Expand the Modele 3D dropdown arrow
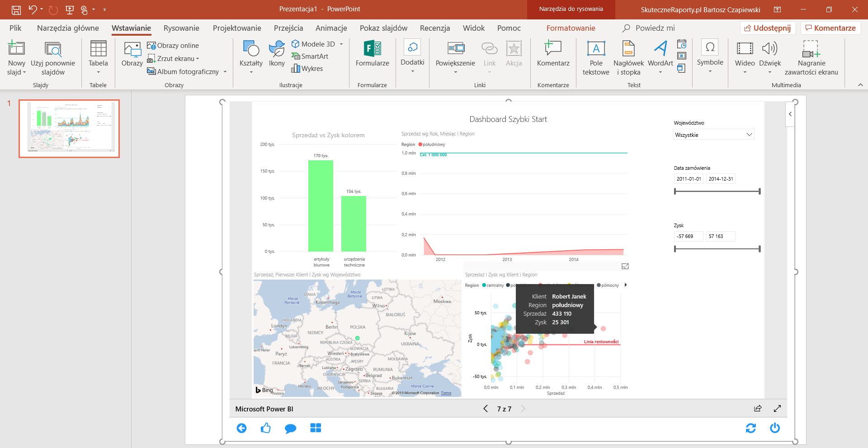 (x=341, y=44)
